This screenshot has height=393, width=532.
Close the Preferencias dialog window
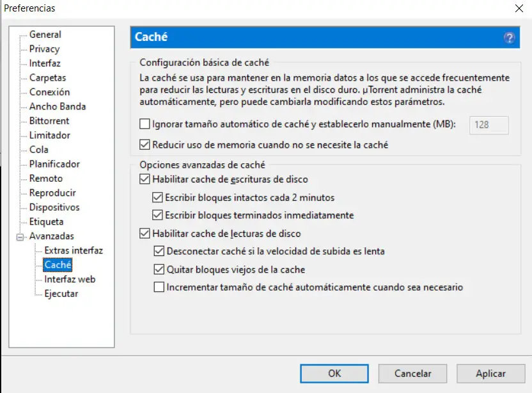coord(517,8)
